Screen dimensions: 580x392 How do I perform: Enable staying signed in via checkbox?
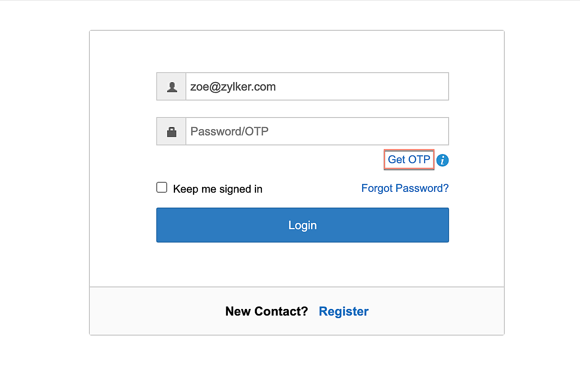[162, 188]
